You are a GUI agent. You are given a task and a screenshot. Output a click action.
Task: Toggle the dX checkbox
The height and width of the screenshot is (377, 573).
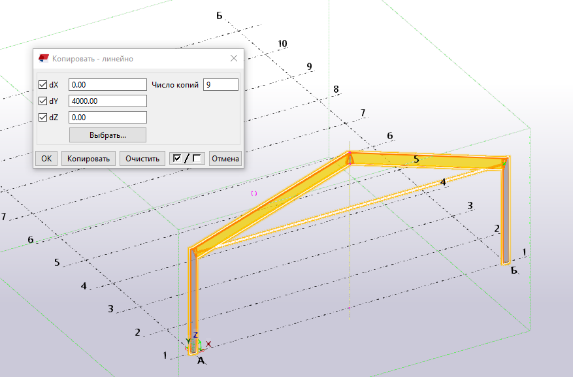[x=43, y=85]
